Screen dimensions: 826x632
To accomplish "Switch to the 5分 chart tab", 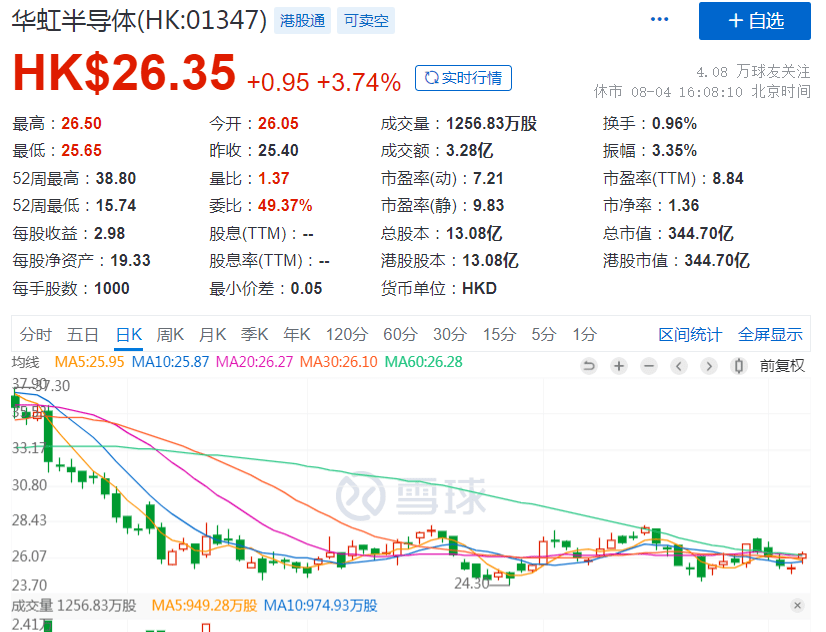I will (x=543, y=334).
